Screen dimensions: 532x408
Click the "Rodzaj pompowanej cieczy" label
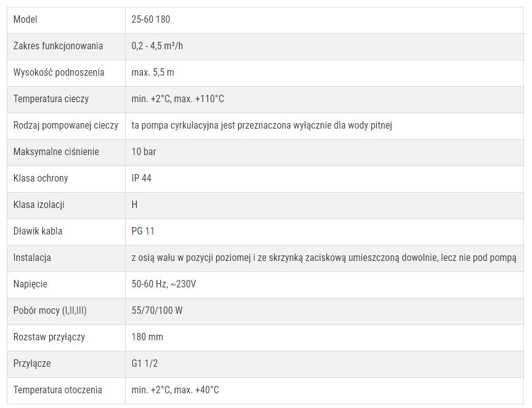pos(65,126)
